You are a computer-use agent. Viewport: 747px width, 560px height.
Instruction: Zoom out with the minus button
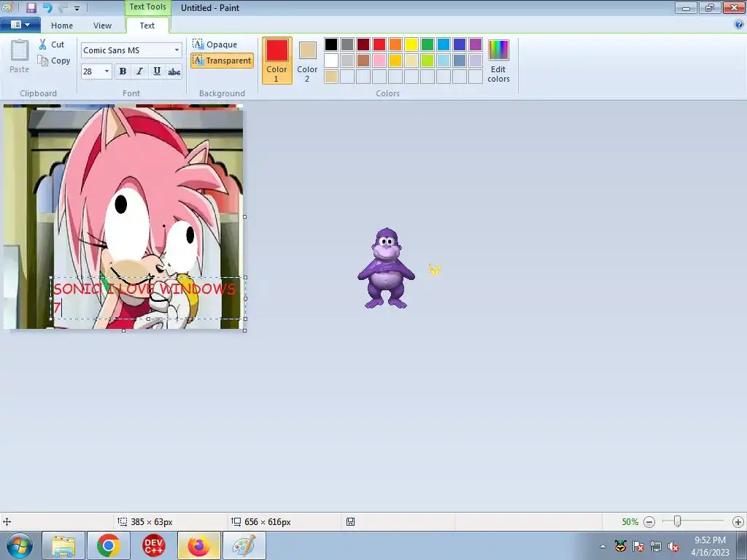(649, 522)
